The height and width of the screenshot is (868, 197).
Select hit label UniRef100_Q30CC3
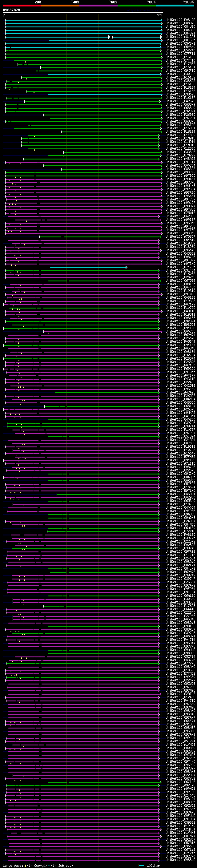180,74
